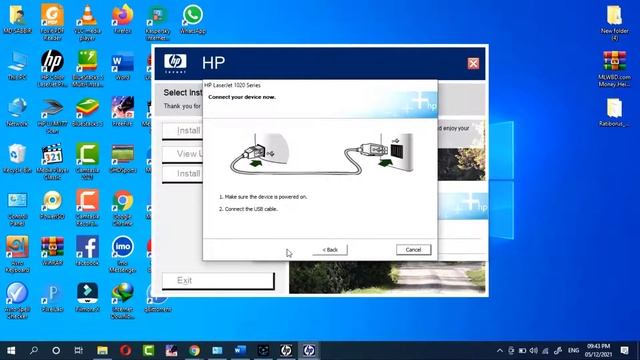Screen dimensions: 640x360
Task: Open the Camtasia 2021 desktop icon
Action: click(87, 162)
